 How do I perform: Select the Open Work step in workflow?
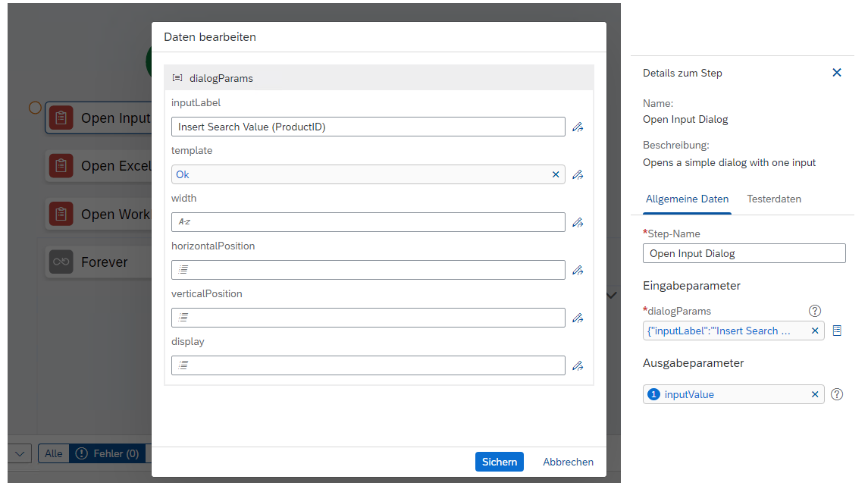pos(99,214)
